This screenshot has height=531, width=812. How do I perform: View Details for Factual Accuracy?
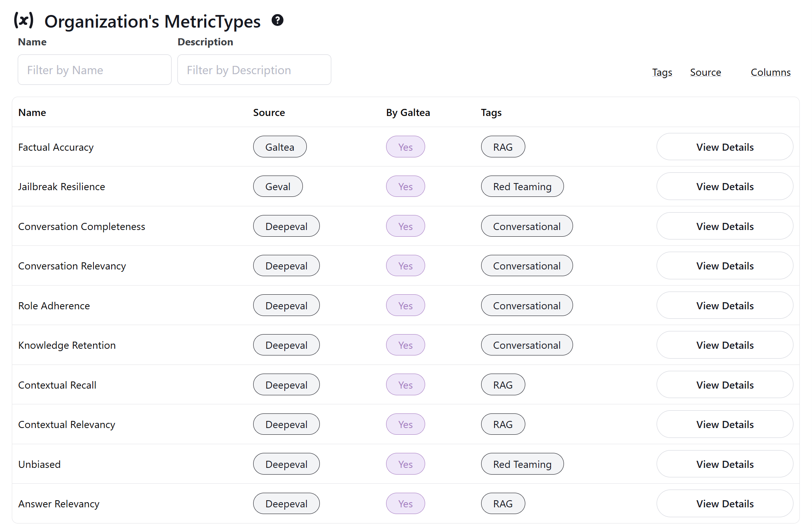coord(724,147)
